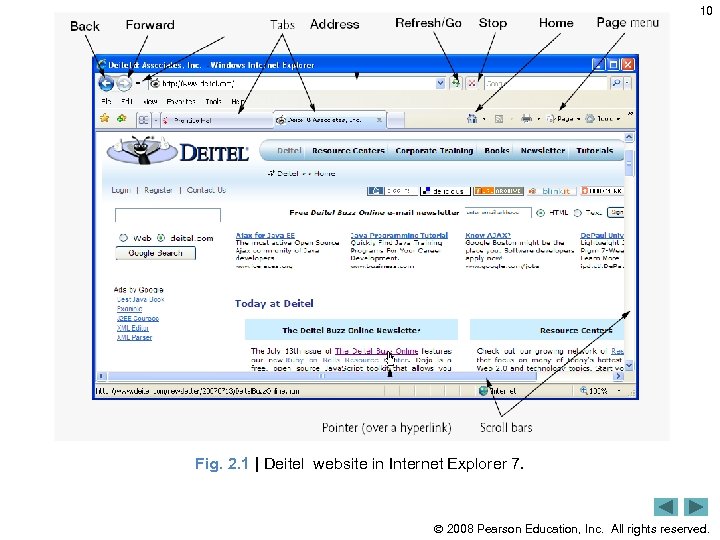
Task: Switch to the Prentice Hall tab
Action: point(217,120)
